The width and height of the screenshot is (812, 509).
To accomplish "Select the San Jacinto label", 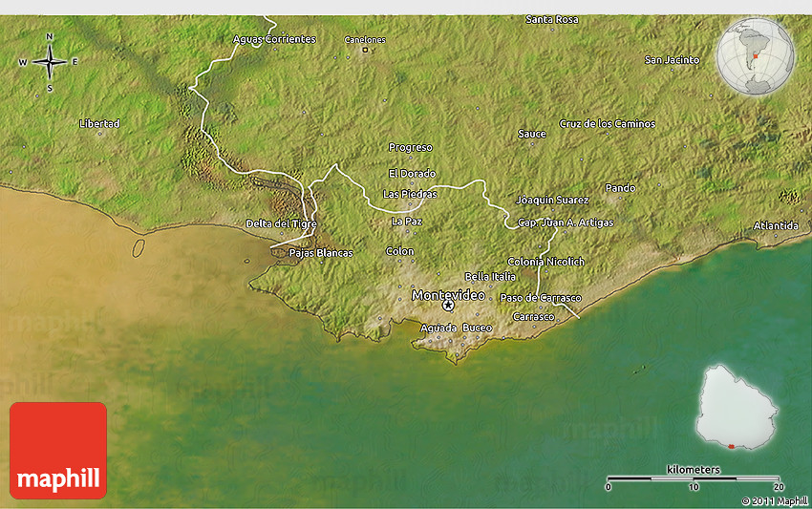I will coord(672,60).
